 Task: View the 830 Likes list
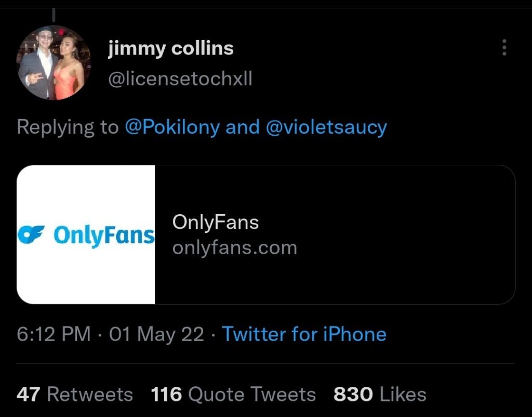(380, 395)
